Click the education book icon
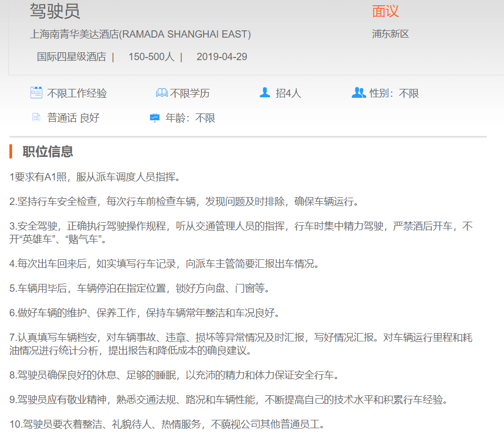Viewport: 504px width, 435px height. [x=161, y=93]
